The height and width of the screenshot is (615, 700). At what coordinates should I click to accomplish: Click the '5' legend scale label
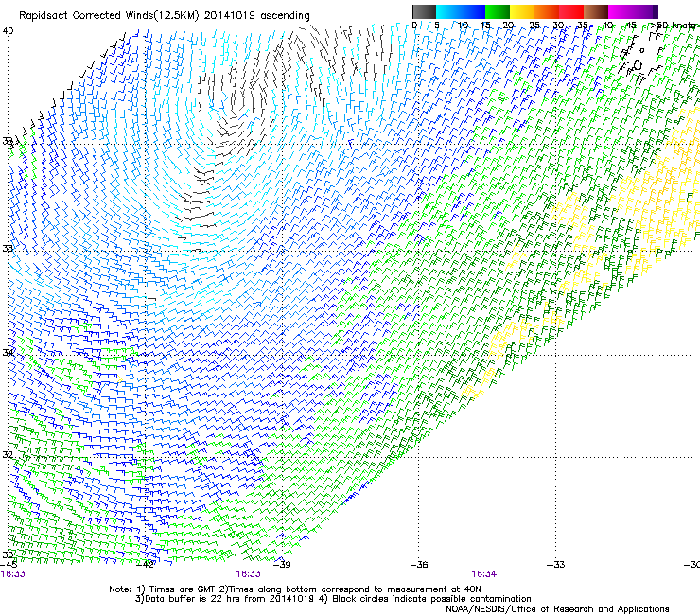[437, 26]
